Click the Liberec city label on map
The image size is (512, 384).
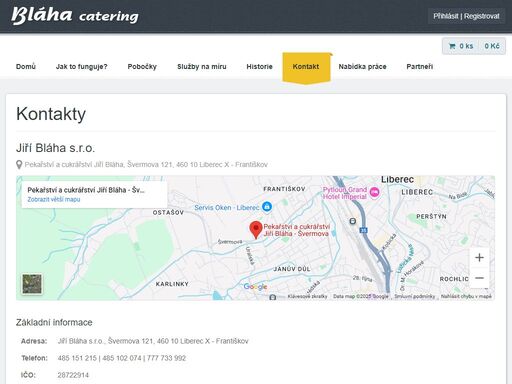[x=397, y=179]
